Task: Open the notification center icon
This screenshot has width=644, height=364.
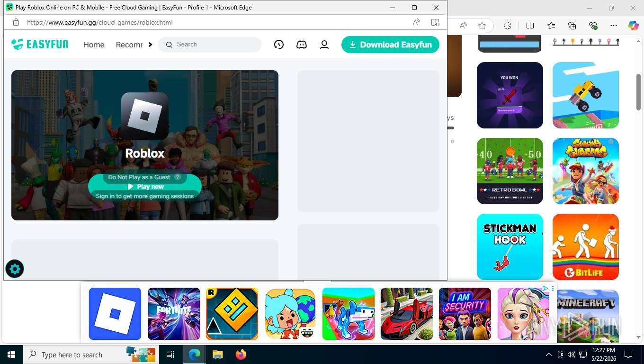Action: 628,355
